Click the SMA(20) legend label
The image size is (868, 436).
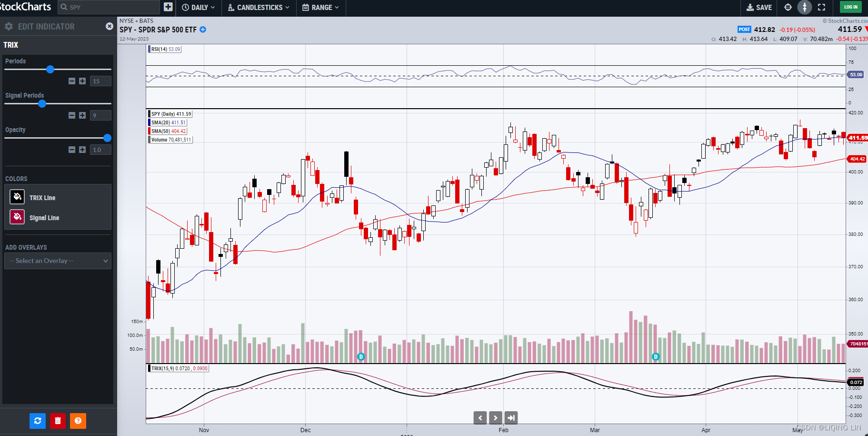tap(168, 122)
